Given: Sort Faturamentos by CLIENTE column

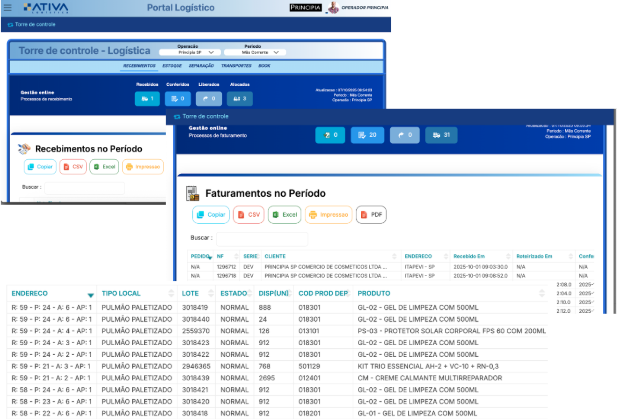Looking at the screenshot, I should (331, 256).
